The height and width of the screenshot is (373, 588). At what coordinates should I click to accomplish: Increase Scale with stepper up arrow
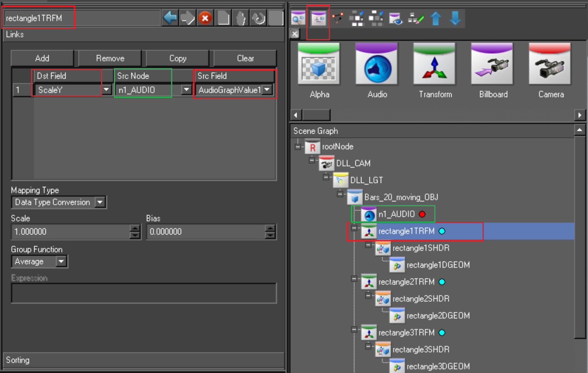click(135, 228)
